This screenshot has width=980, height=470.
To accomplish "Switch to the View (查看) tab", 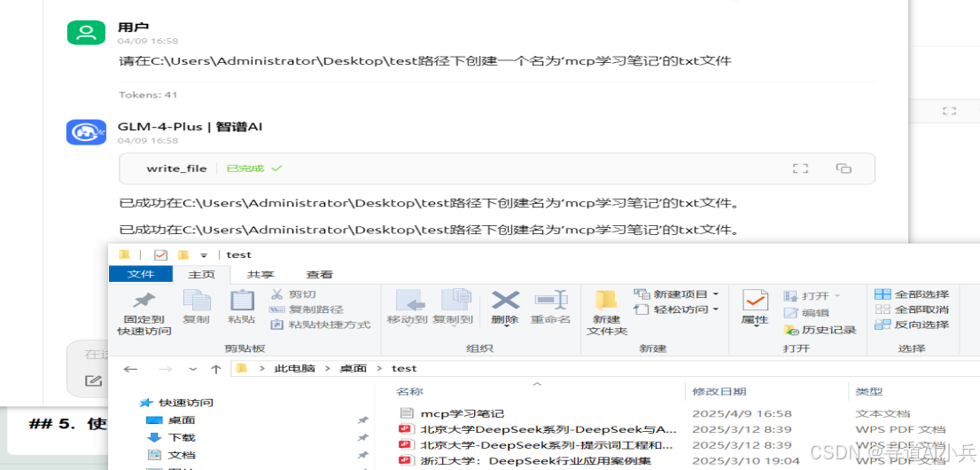I will (319, 274).
